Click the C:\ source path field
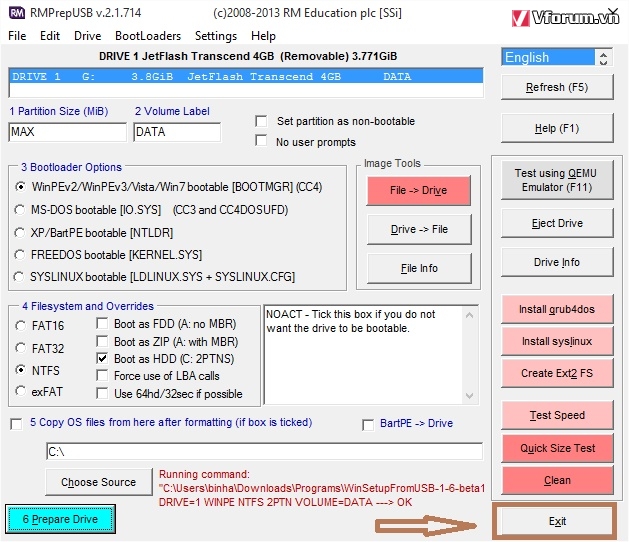Viewport: 629px width, 542px height. (264, 452)
